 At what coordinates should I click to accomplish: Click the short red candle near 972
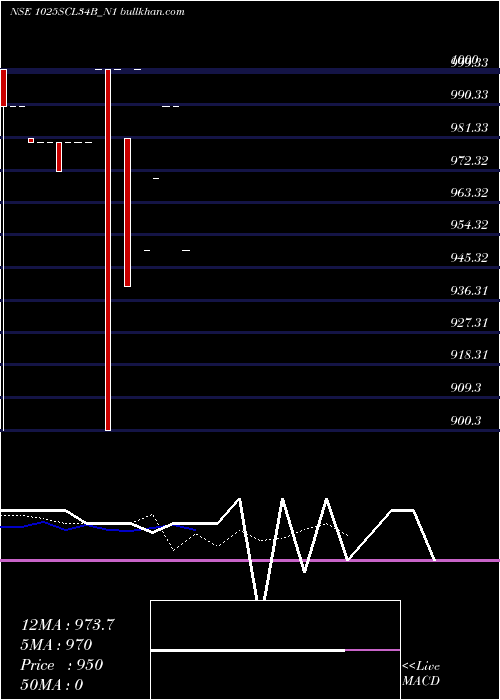(x=59, y=157)
